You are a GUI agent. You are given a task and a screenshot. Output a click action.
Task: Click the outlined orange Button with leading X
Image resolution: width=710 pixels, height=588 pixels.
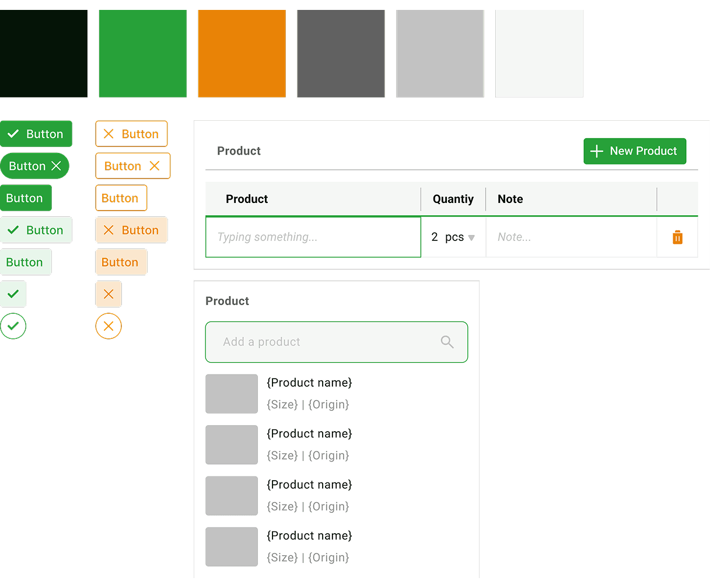131,134
